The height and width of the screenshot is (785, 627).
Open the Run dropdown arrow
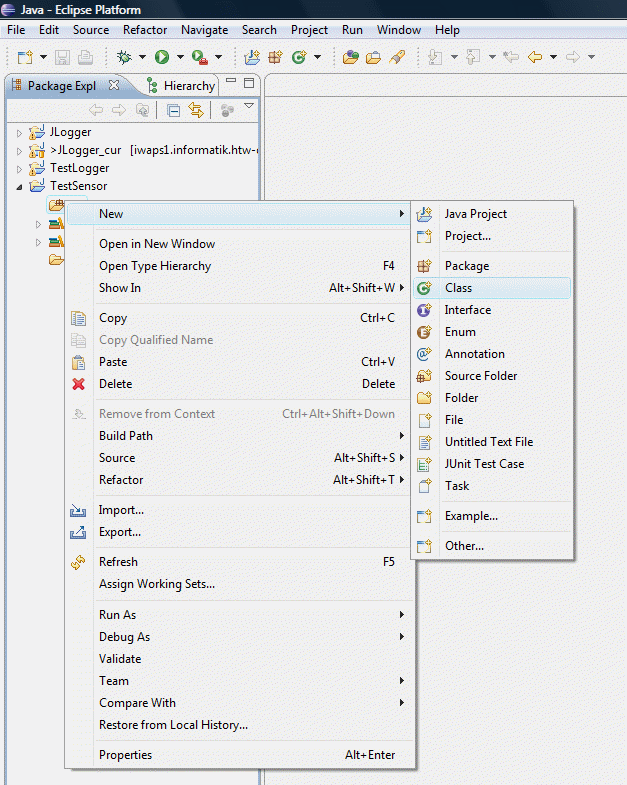point(180,57)
